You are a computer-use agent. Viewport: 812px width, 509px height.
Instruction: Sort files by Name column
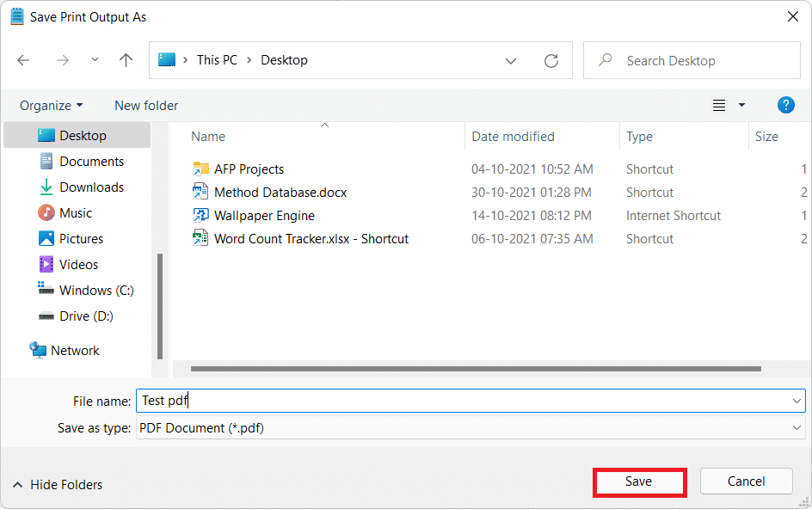point(208,137)
